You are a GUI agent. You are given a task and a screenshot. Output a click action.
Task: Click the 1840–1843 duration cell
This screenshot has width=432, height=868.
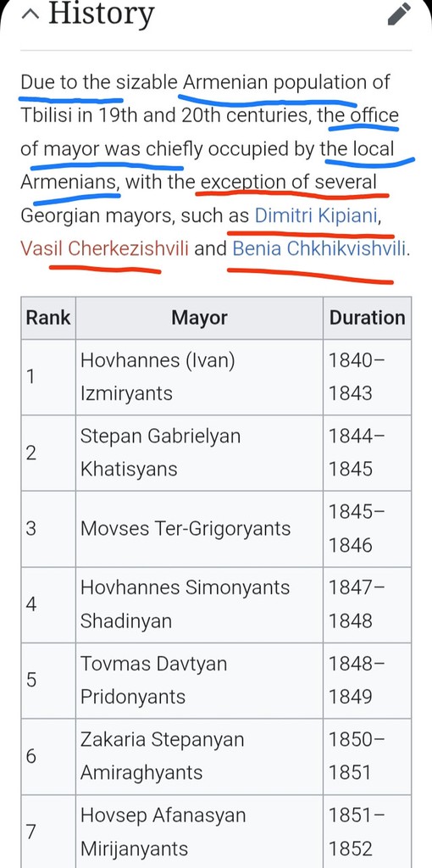coord(368,377)
